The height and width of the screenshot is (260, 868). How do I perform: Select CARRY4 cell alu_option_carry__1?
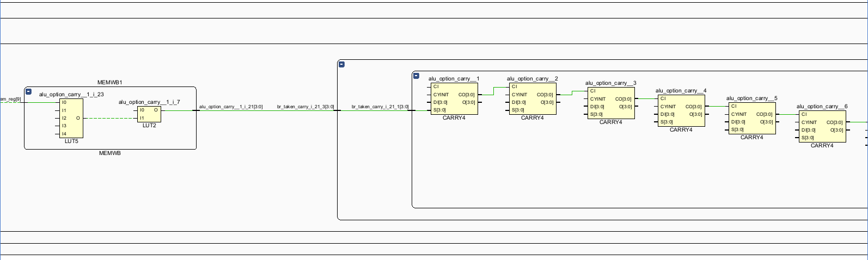pyautogui.click(x=454, y=99)
